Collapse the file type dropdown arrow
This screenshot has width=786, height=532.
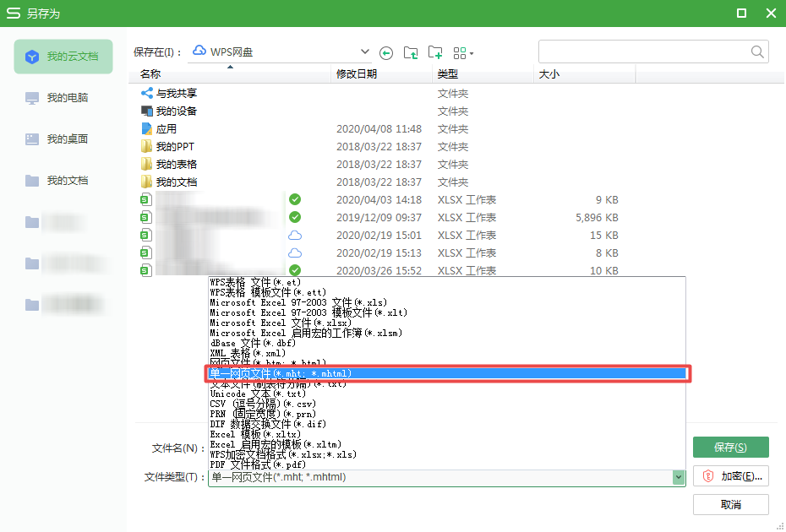tap(678, 477)
